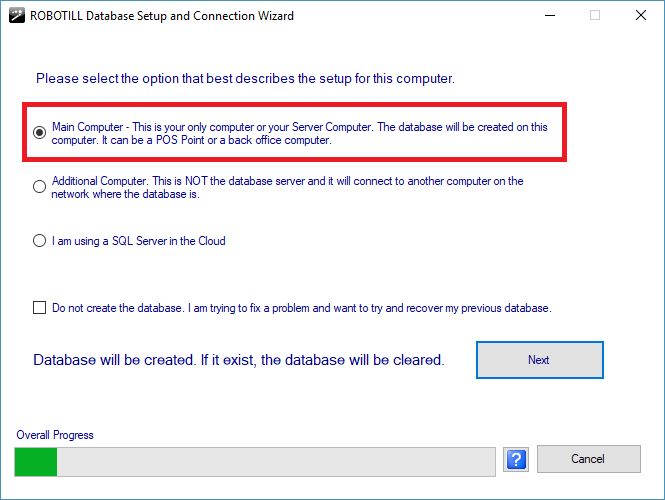Click the 'Please select the option' heading text
Viewport: 665px width, 500px height.
pyautogui.click(x=245, y=78)
